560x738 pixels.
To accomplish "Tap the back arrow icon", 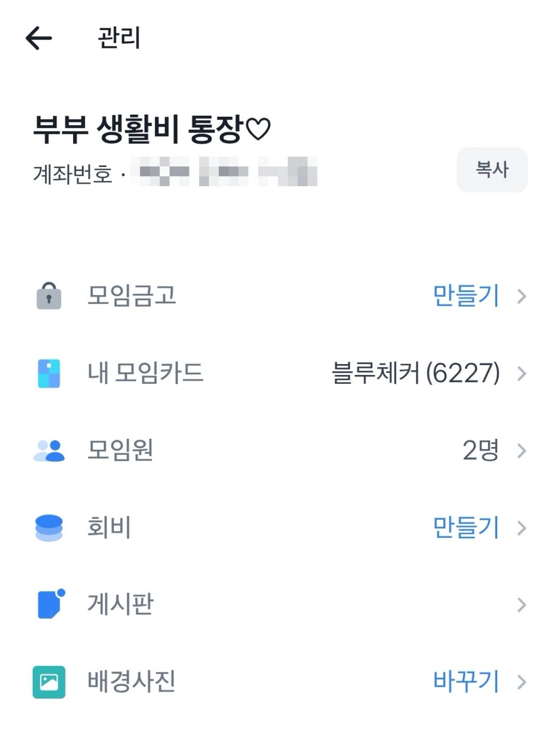I will coord(39,38).
